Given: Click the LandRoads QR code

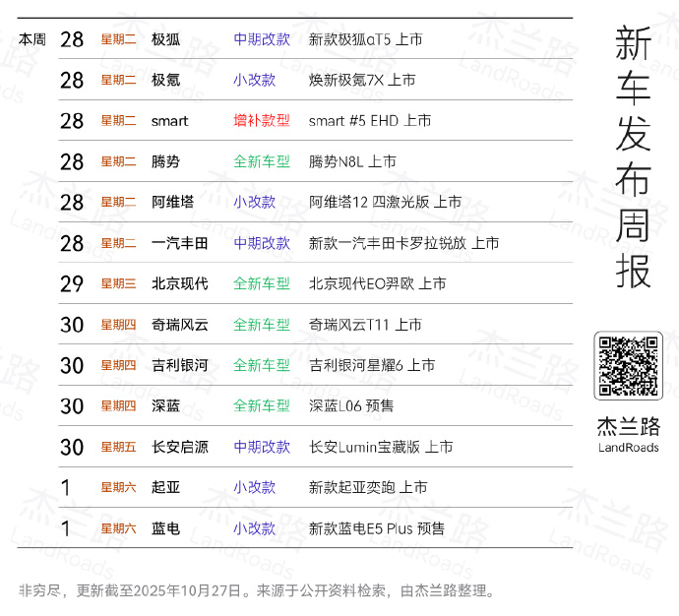Looking at the screenshot, I should pyautogui.click(x=628, y=366).
